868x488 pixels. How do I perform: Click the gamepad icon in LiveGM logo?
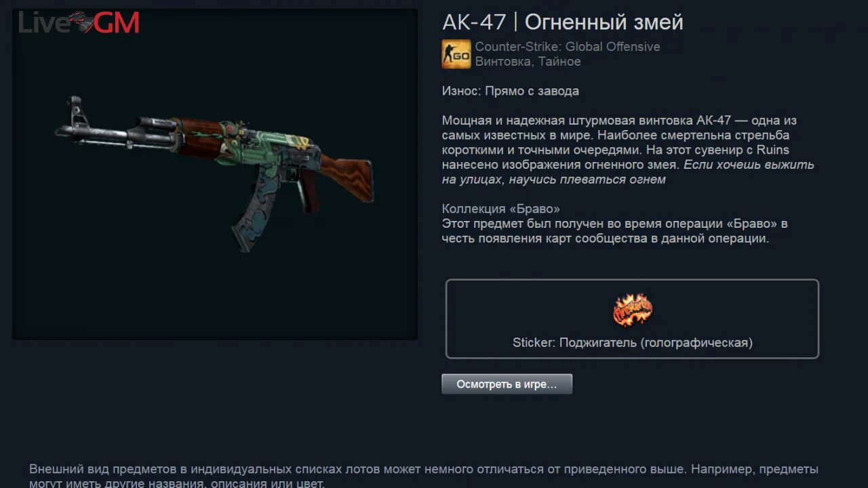pos(81,22)
